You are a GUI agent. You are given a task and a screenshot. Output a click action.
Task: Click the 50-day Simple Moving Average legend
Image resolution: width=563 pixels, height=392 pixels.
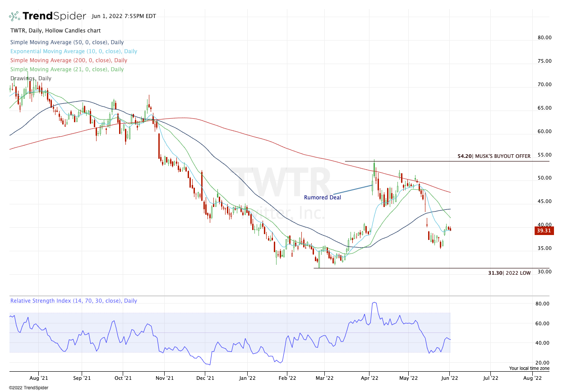(x=66, y=42)
